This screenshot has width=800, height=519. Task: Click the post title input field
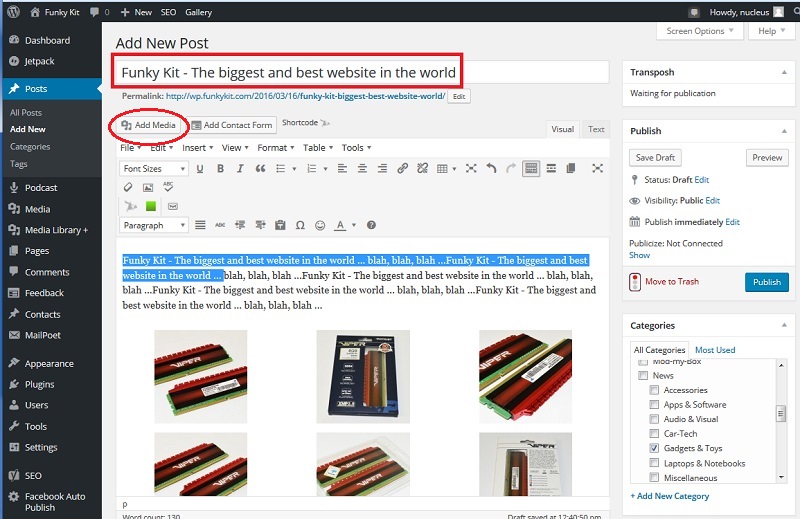pyautogui.click(x=361, y=72)
